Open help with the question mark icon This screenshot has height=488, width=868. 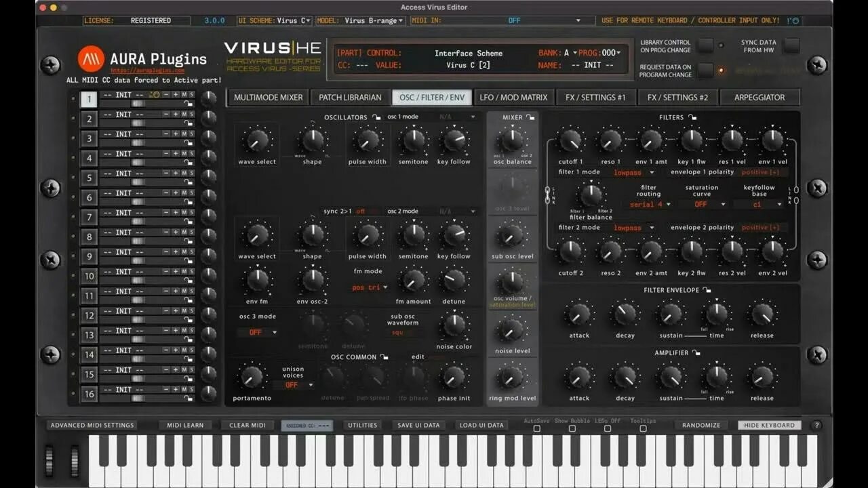[816, 425]
